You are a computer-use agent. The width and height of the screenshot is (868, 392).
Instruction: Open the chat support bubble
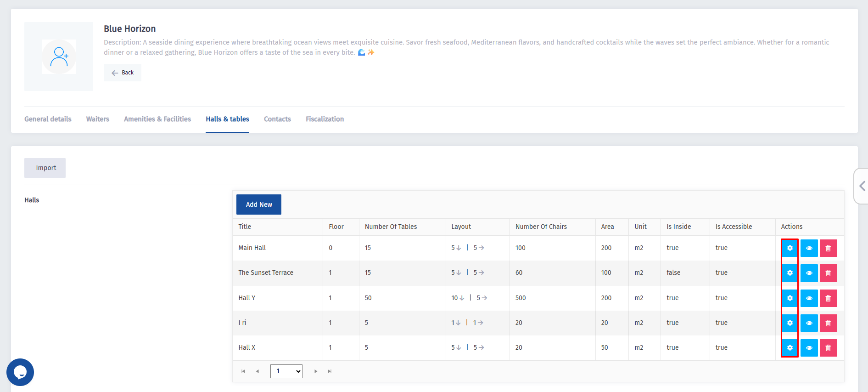20,372
